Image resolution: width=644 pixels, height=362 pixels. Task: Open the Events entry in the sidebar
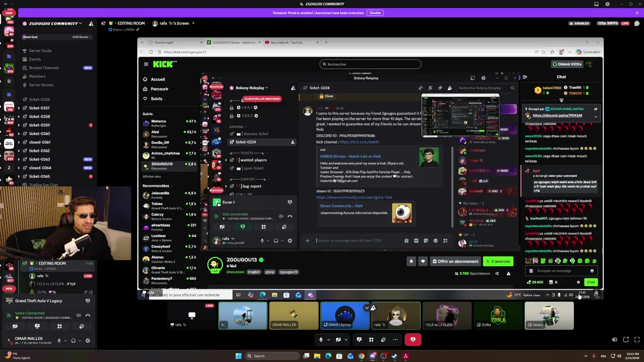[35, 59]
